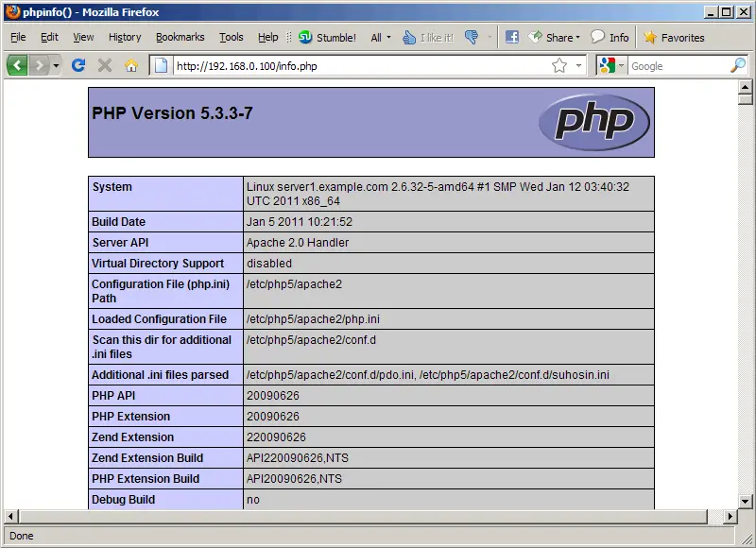Image resolution: width=756 pixels, height=548 pixels.
Task: Click the horizontal scrollbar left arrow
Action: [10, 516]
